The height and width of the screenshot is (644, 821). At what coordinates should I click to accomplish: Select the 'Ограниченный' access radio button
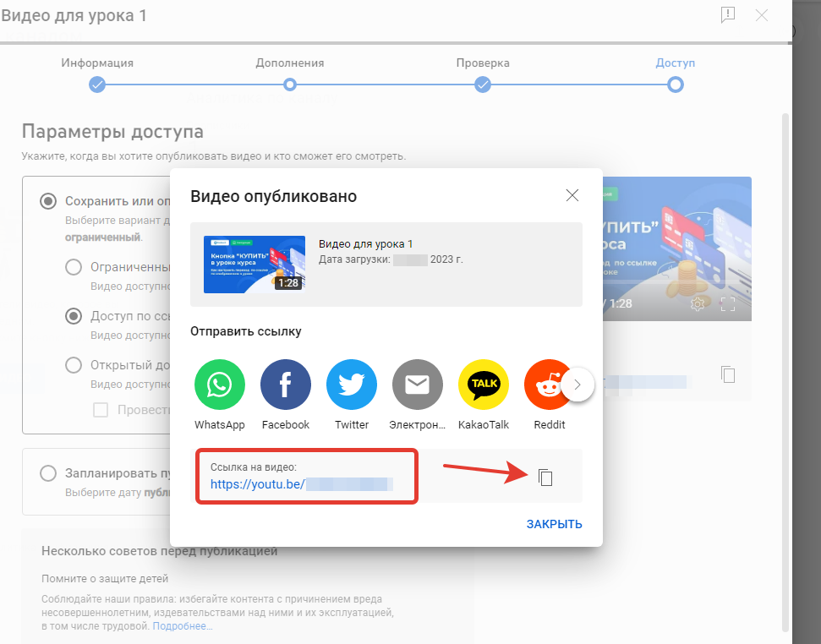(x=74, y=267)
